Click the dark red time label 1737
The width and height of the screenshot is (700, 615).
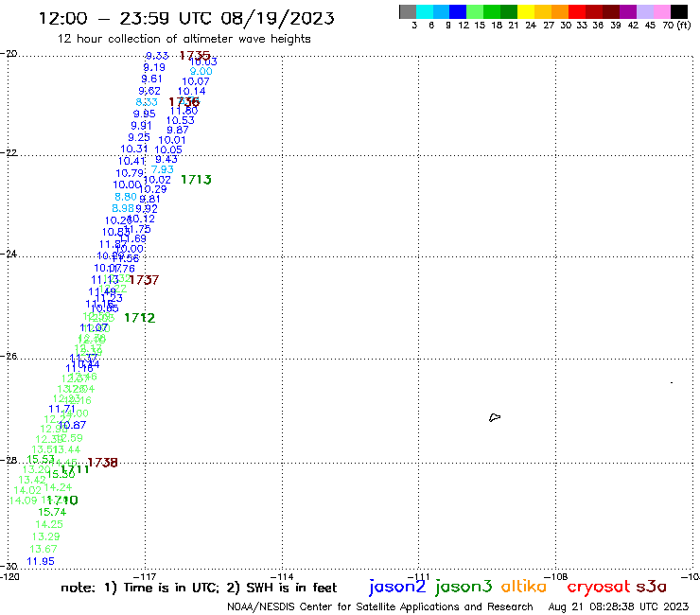(x=144, y=280)
